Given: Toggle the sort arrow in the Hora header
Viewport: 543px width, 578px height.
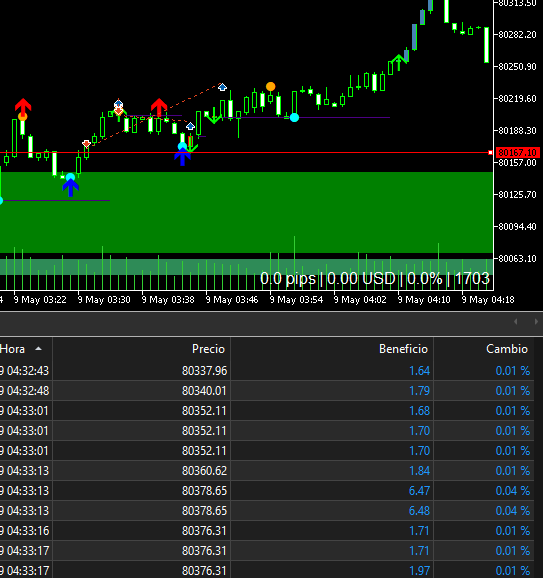Looking at the screenshot, I should (38, 349).
